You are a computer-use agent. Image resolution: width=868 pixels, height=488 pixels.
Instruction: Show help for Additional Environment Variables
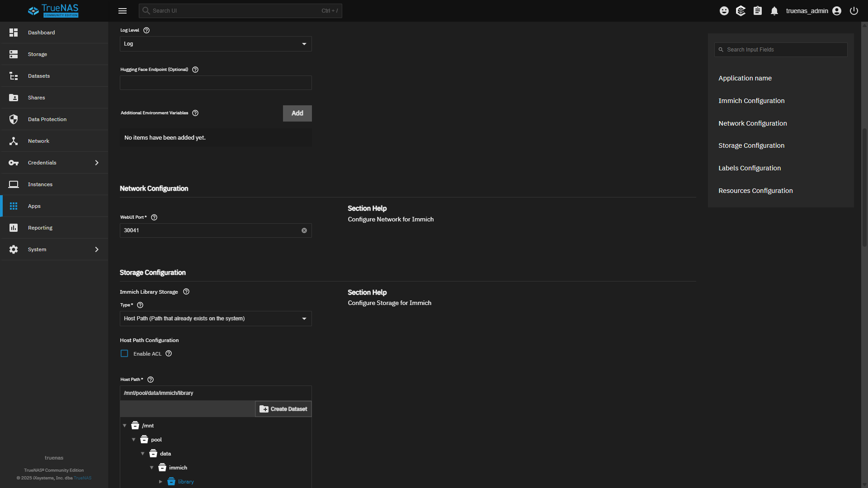click(x=195, y=113)
